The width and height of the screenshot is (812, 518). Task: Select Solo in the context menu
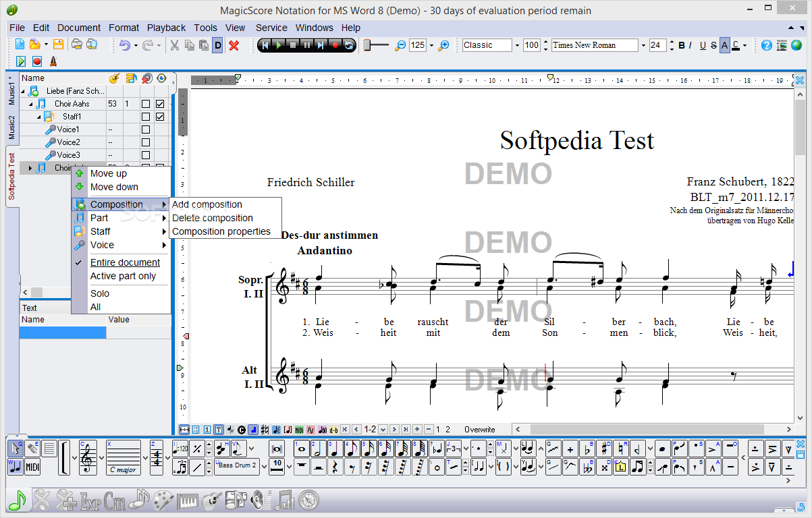tap(100, 293)
